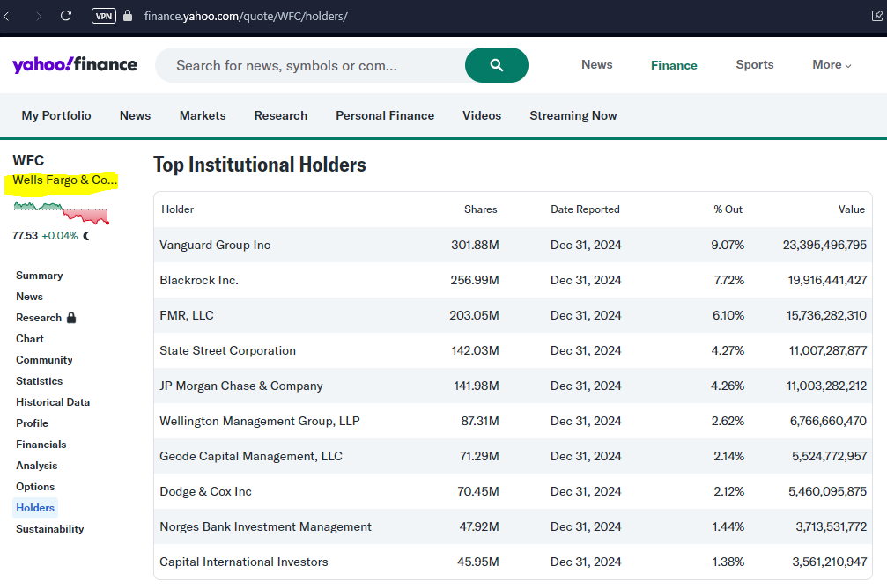Open the Yahoo Finance logo home link
This screenshot has width=887, height=588.
tap(75, 65)
